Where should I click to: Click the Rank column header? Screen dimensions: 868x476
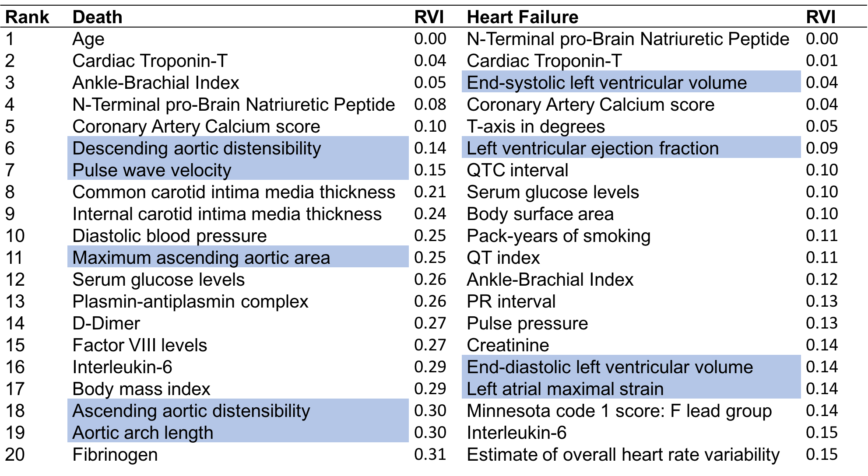pyautogui.click(x=27, y=17)
